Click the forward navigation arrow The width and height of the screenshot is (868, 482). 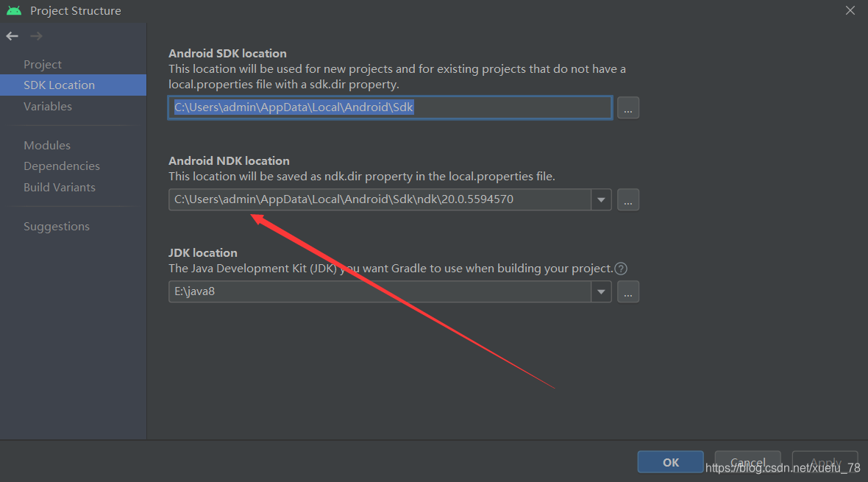37,36
